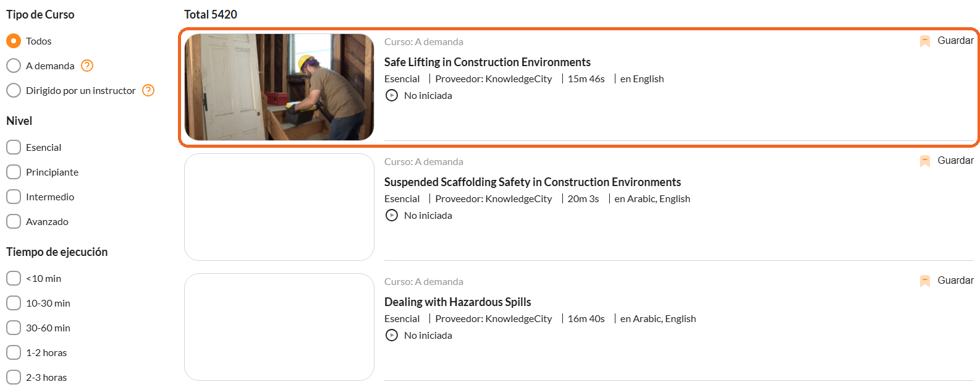This screenshot has width=980, height=387.
Task: Select the Todos radio button
Action: (14, 41)
